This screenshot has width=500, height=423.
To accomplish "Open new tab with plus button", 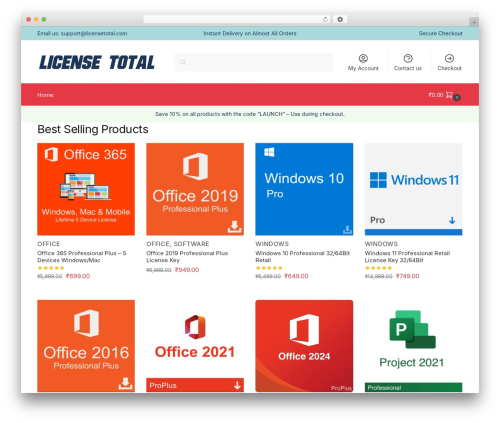I will 474,22.
